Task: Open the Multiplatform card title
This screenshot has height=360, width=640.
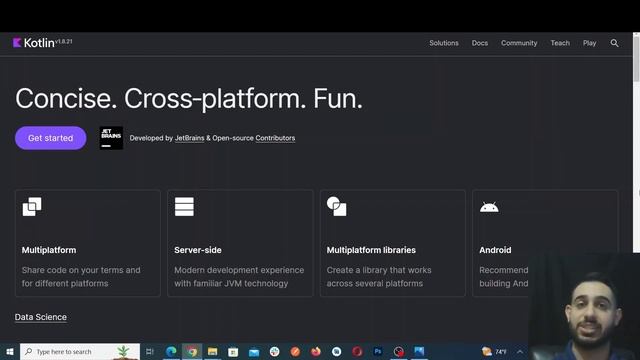Action: [49, 250]
